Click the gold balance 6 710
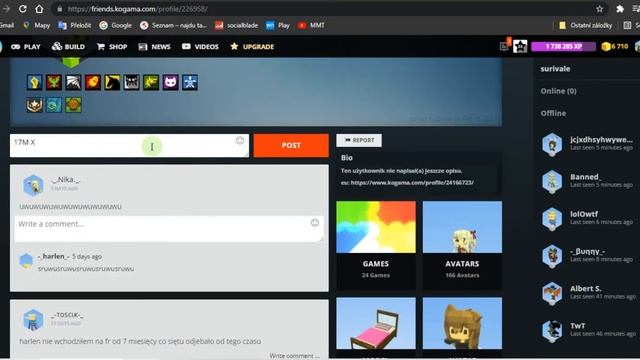The height and width of the screenshot is (360, 640). click(x=615, y=47)
